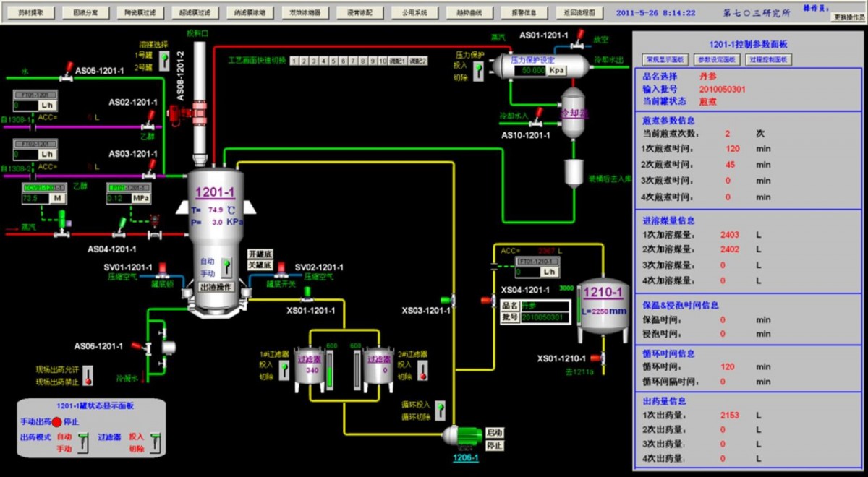The height and width of the screenshot is (477, 868).
Task: Open the 公用系统 screen from top menu
Action: pyautogui.click(x=416, y=12)
